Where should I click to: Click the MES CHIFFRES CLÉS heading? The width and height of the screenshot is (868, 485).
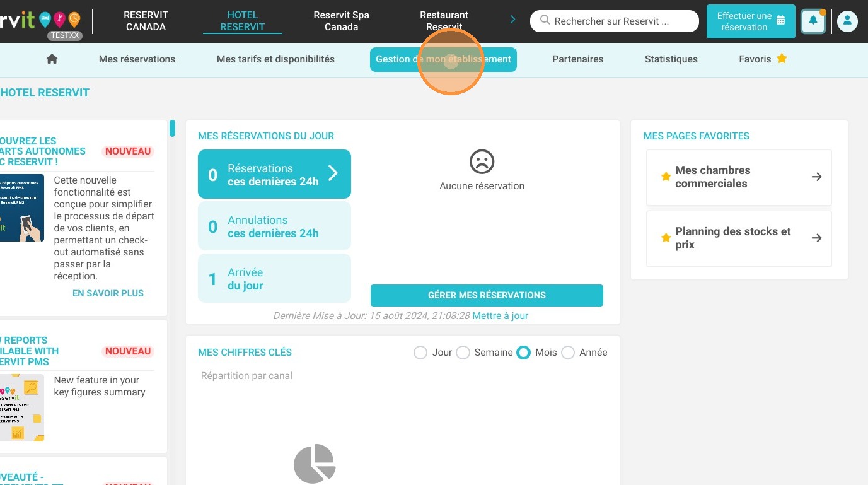point(245,353)
